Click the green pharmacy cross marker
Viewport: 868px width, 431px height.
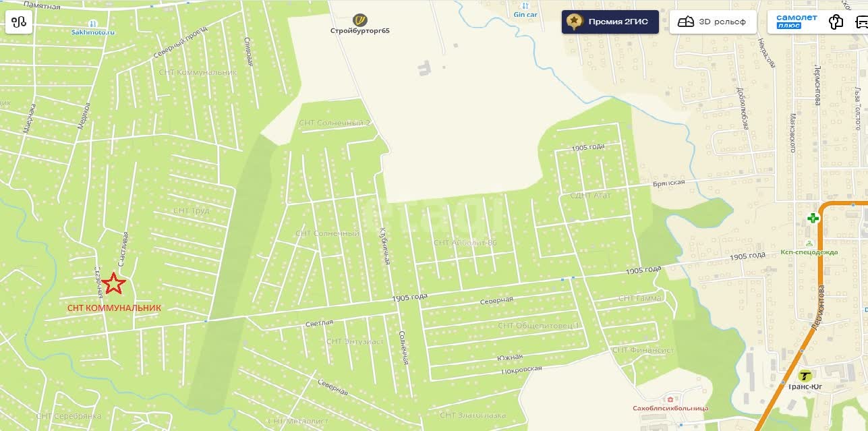coord(813,218)
